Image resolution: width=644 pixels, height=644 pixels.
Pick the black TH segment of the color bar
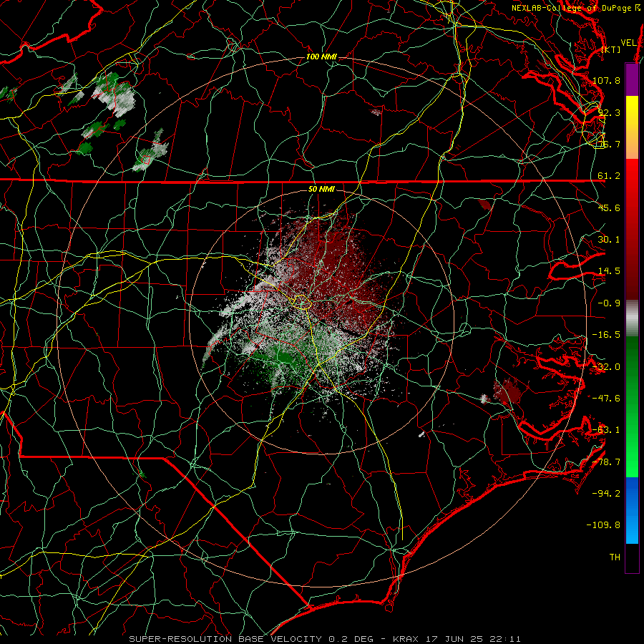coord(632,558)
